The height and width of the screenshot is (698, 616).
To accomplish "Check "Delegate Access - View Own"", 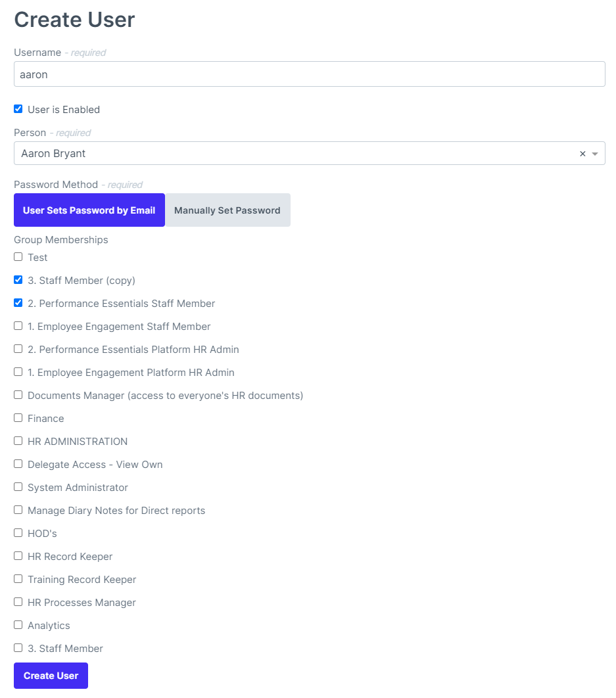I will pyautogui.click(x=18, y=463).
